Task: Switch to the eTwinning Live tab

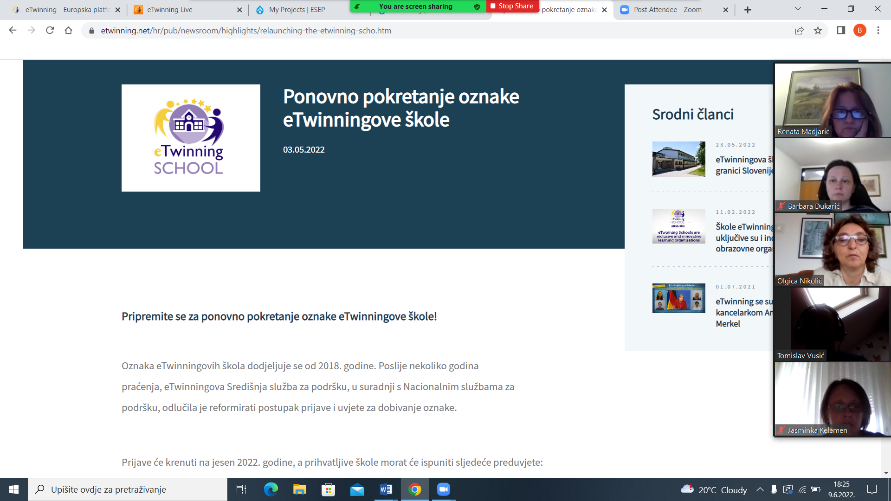Action: point(188,10)
